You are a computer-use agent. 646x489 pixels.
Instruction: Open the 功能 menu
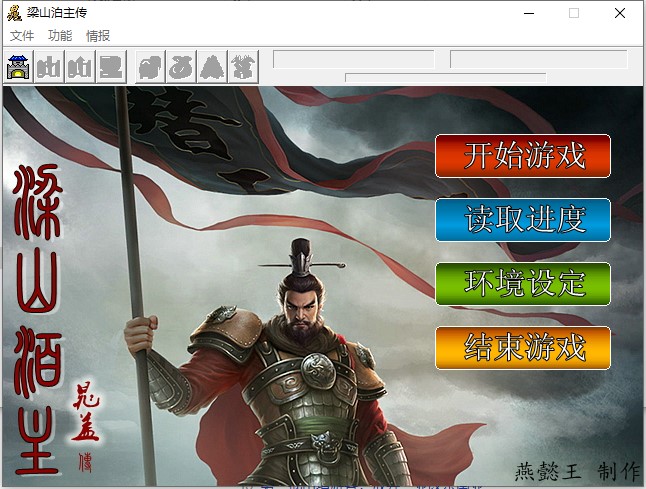[x=60, y=36]
